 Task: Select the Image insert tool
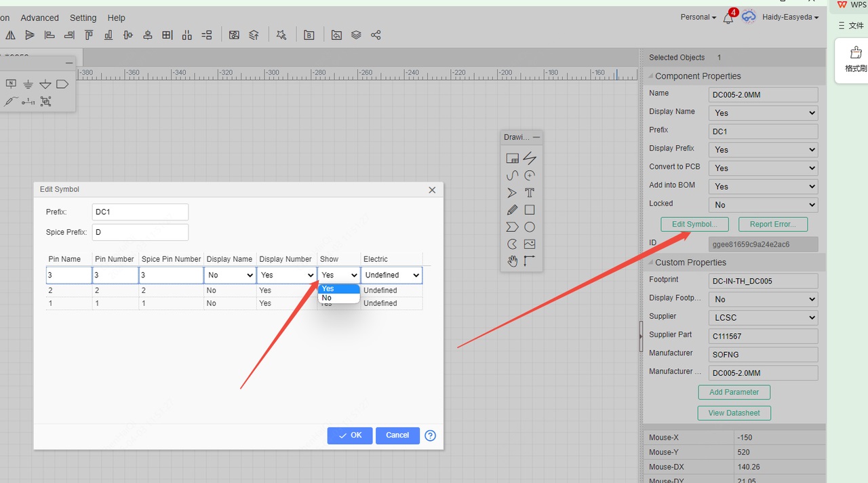(x=530, y=244)
